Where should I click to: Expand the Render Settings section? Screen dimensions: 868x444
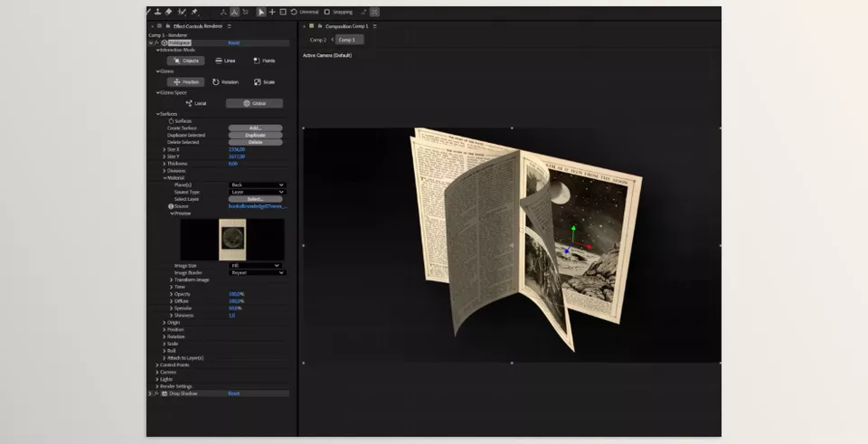tap(157, 386)
